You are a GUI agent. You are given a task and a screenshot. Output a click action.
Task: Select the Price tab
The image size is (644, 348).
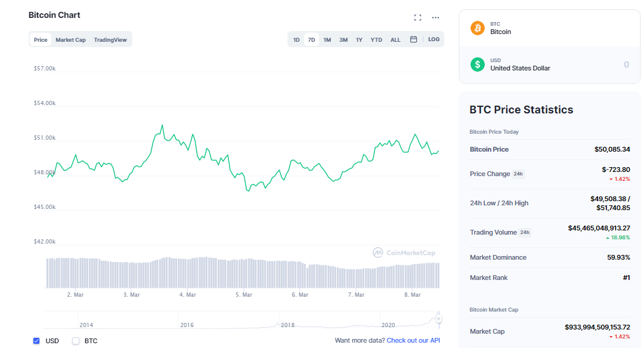41,40
